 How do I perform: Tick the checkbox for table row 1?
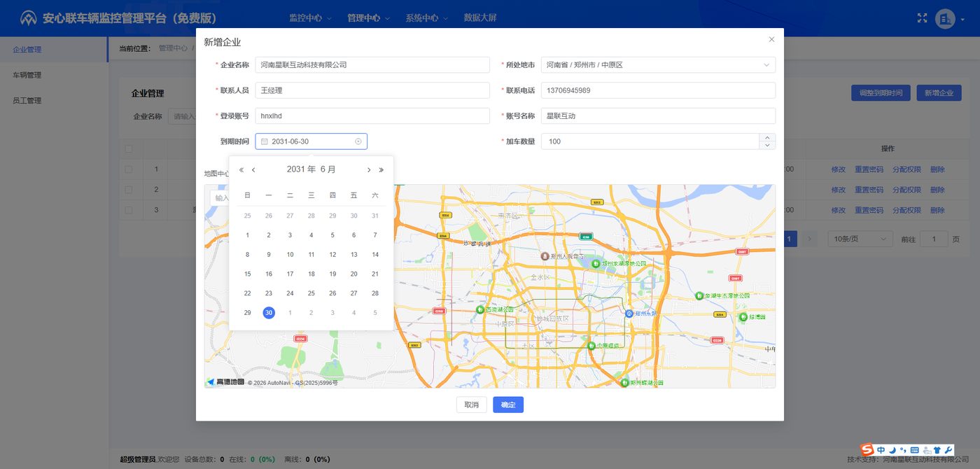(x=128, y=169)
